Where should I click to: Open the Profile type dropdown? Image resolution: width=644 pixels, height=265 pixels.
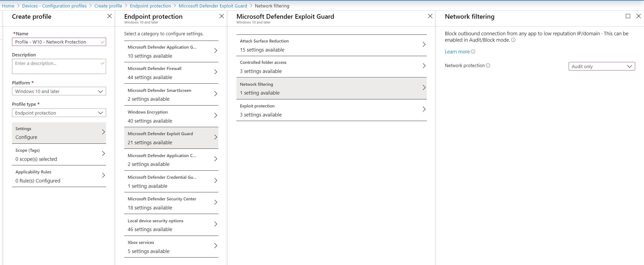[59, 113]
